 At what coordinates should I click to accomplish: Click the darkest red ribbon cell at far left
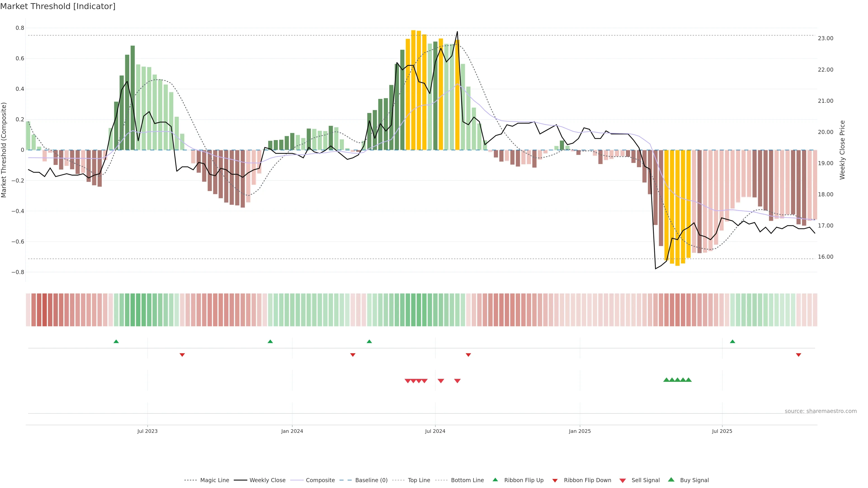tap(45, 310)
